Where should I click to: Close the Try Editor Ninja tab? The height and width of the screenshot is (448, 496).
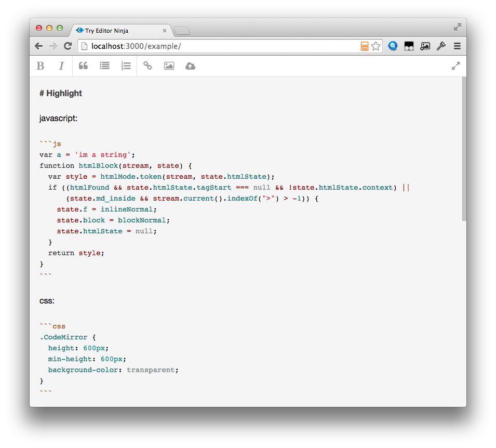[x=165, y=31]
